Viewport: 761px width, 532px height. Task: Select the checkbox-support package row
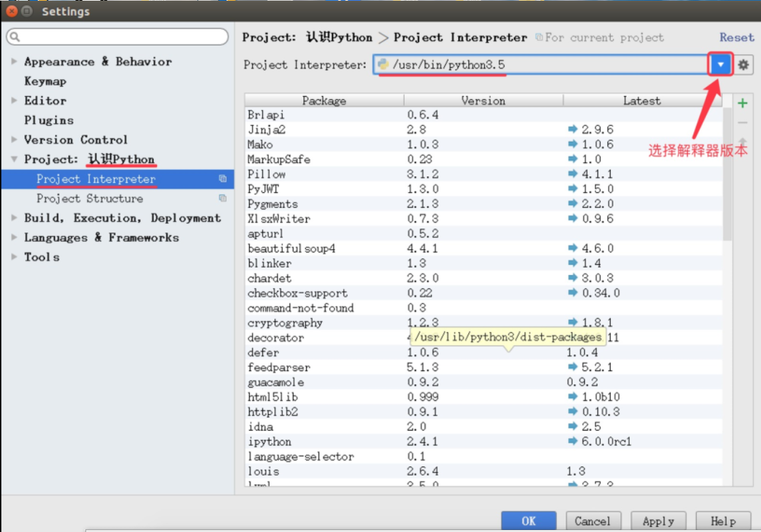point(483,293)
